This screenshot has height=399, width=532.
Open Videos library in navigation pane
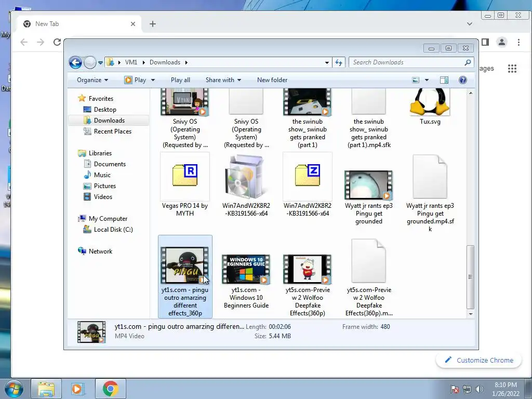103,197
